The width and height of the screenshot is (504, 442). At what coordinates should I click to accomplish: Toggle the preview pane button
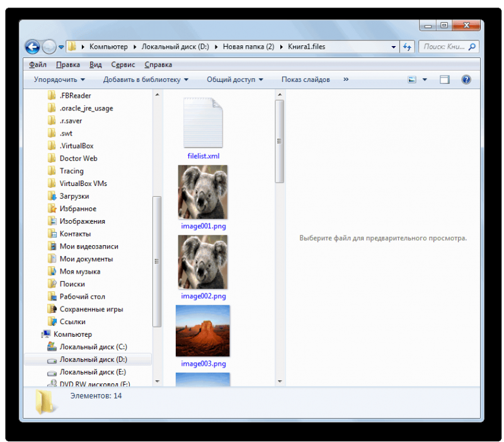coord(445,79)
